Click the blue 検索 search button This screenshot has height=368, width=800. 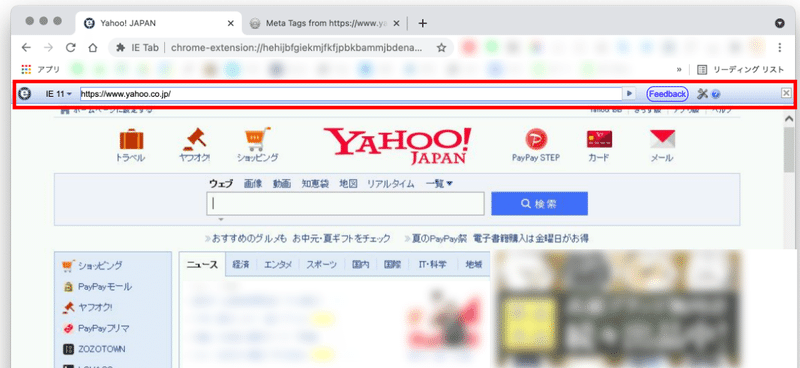point(539,204)
